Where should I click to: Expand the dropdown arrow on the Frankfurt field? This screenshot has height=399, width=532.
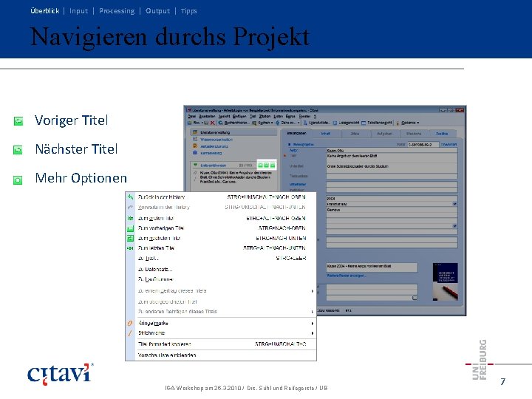click(x=454, y=204)
